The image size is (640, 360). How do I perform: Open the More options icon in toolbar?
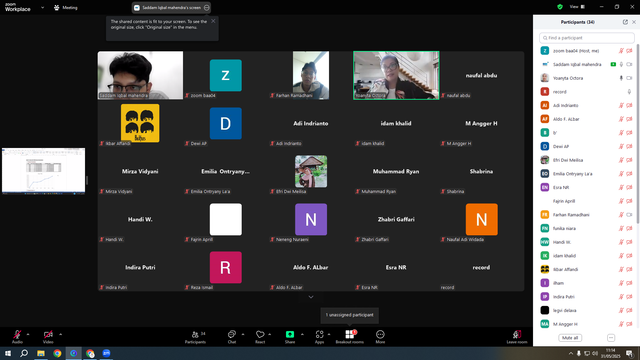point(380,334)
